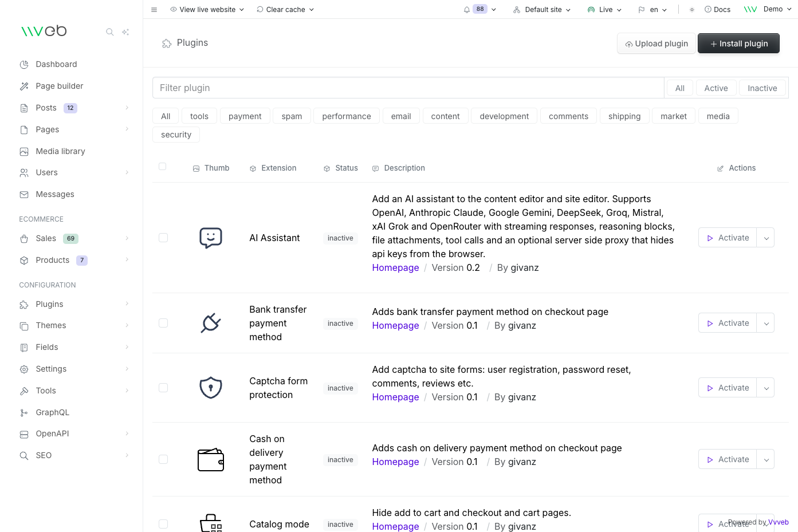
Task: Filter plugins by payment category
Action: point(245,116)
